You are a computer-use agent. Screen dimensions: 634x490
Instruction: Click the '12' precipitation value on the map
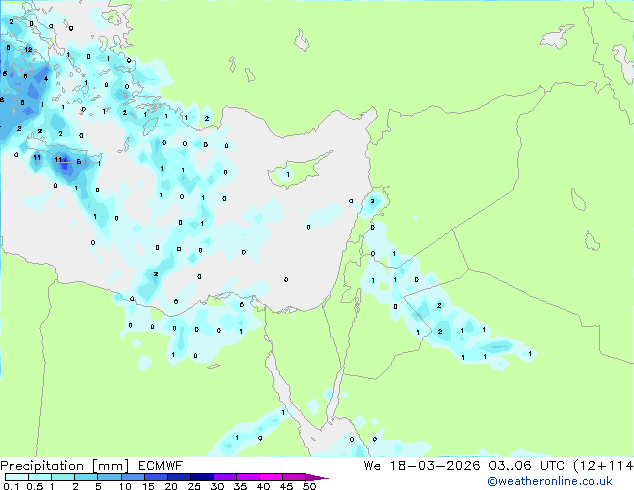28,49
